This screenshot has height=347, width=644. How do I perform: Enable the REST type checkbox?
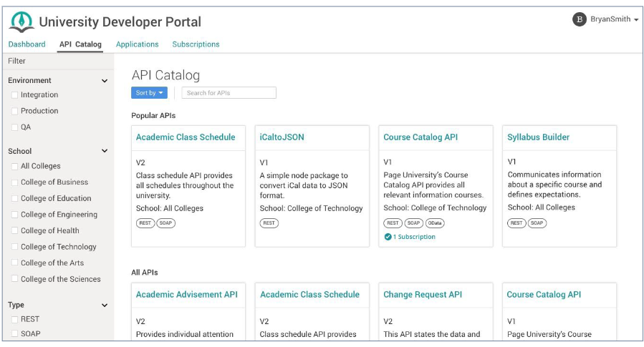pyautogui.click(x=15, y=319)
